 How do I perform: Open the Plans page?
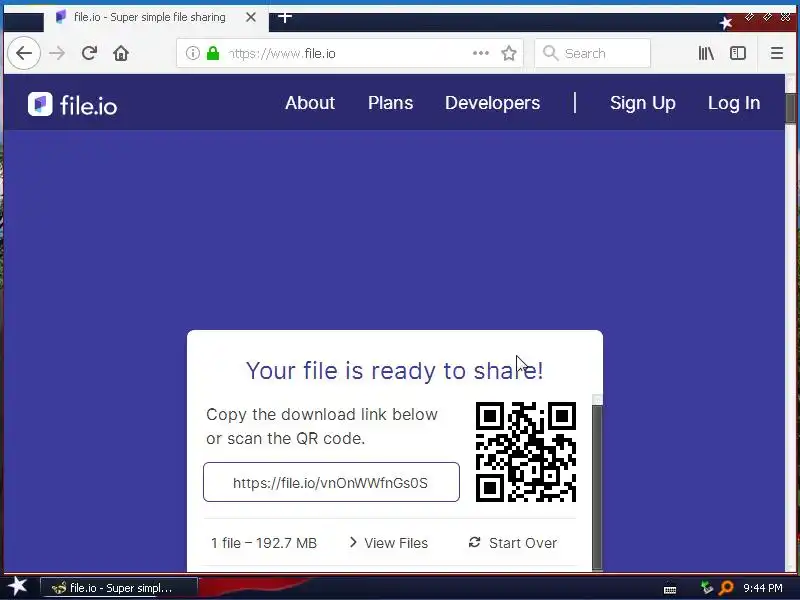pyautogui.click(x=390, y=103)
